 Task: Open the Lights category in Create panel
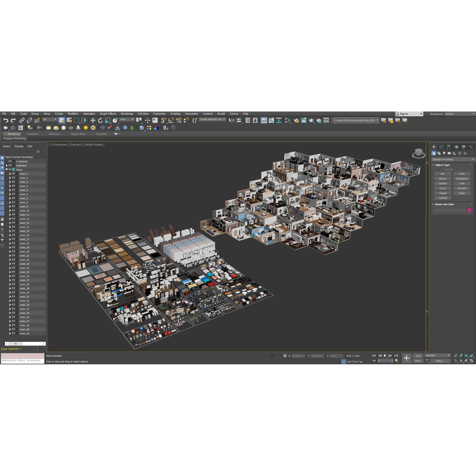(x=444, y=153)
